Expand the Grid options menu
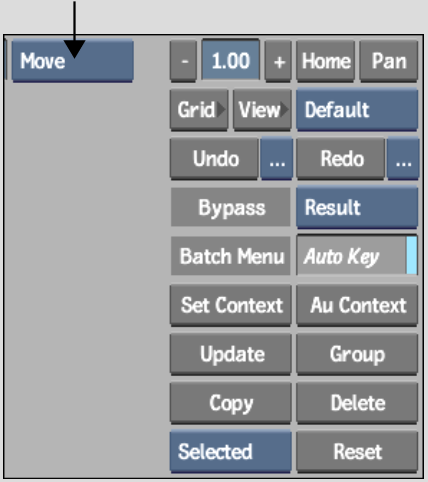The image size is (428, 482). 199,110
